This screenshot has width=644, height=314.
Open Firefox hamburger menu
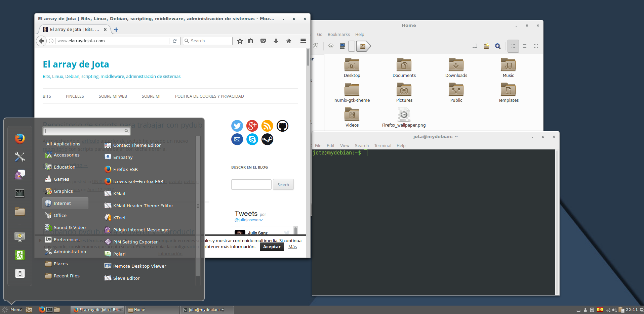(x=303, y=41)
